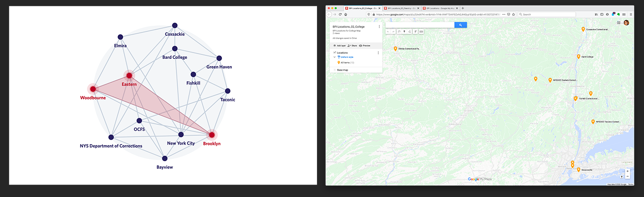The height and width of the screenshot is (197, 644).
Task: Collapse the Uniform style chevron
Action: coord(335,57)
